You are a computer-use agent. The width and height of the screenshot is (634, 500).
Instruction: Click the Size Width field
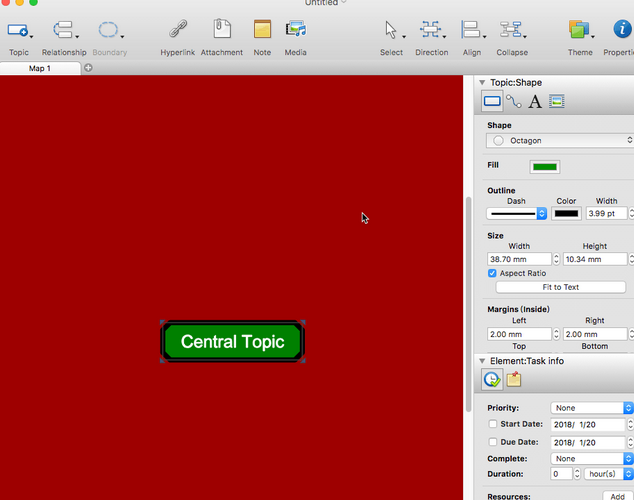[x=519, y=259]
